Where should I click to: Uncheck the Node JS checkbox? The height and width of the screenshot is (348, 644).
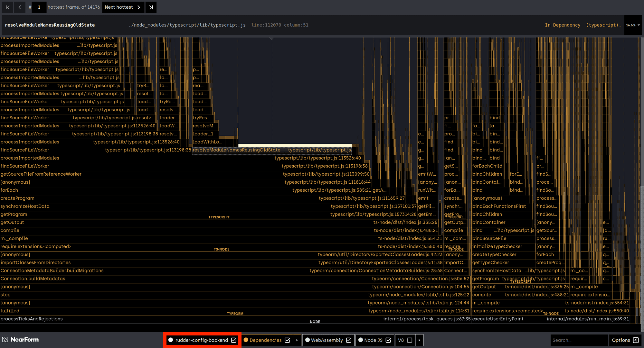(x=388, y=340)
